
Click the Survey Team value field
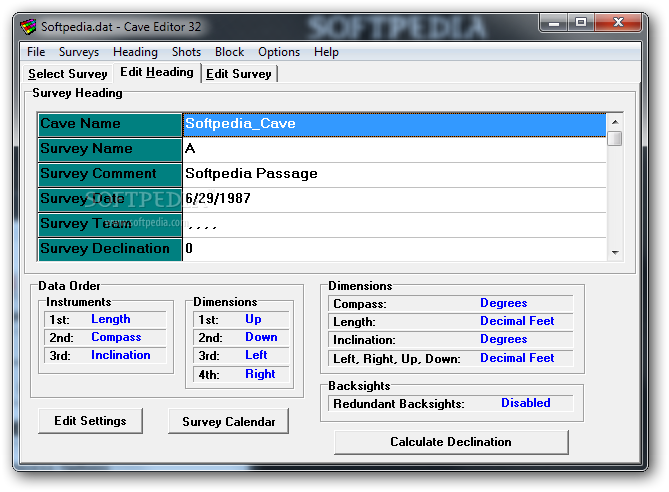coord(394,224)
